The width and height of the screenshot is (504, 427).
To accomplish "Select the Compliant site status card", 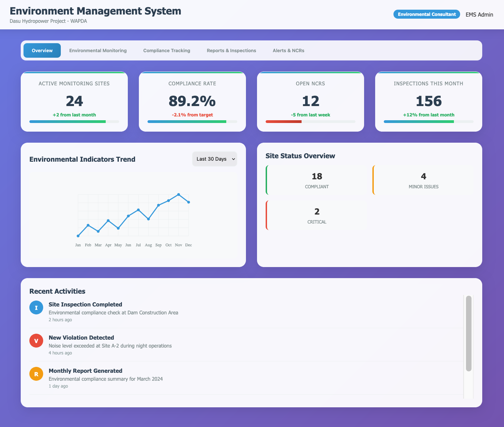I will tap(316, 180).
